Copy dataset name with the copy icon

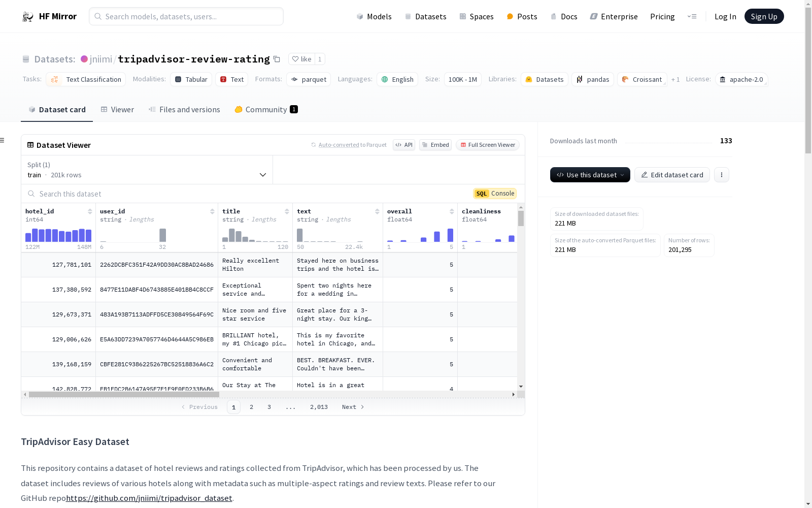(x=277, y=59)
